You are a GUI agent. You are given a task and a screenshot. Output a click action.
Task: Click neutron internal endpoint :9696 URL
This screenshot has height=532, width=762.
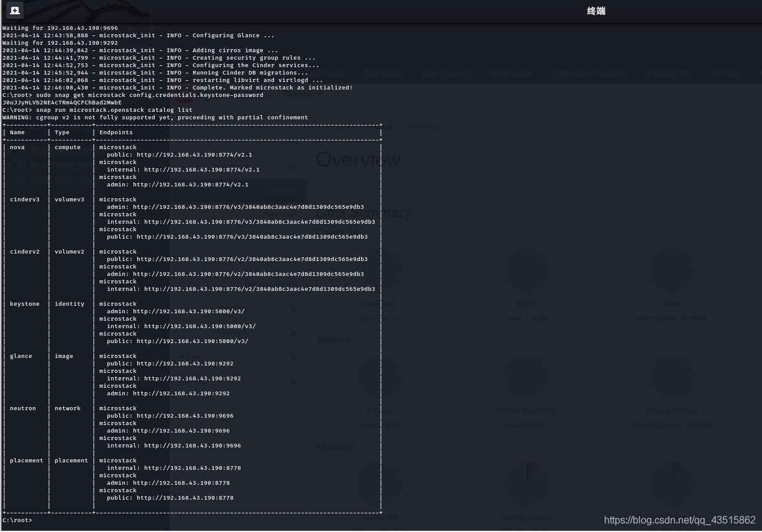pos(193,446)
